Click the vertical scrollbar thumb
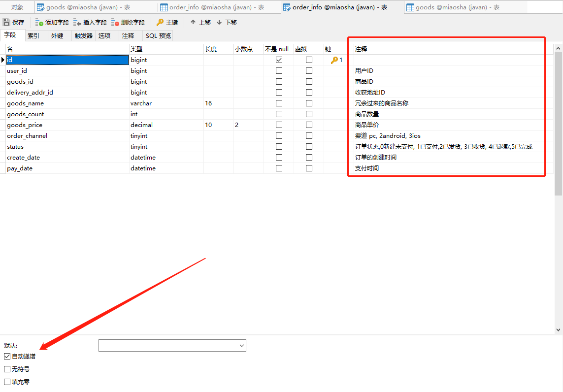 (x=558, y=124)
